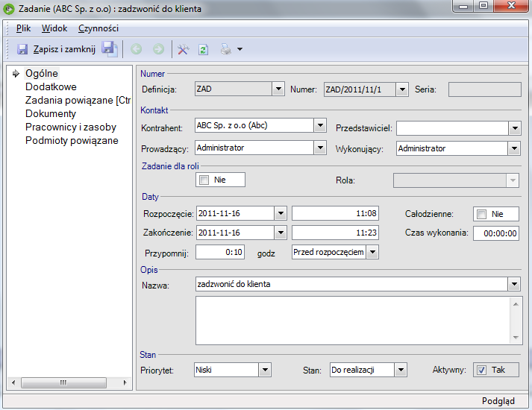Expand the Kontrahent dropdown

coord(320,125)
